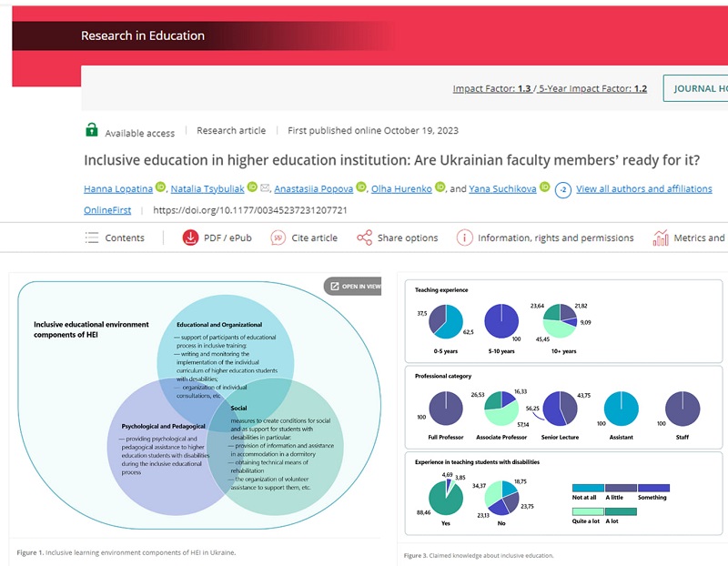Open author link Natalia Tsybuliak
The height and width of the screenshot is (566, 728).
click(x=207, y=188)
